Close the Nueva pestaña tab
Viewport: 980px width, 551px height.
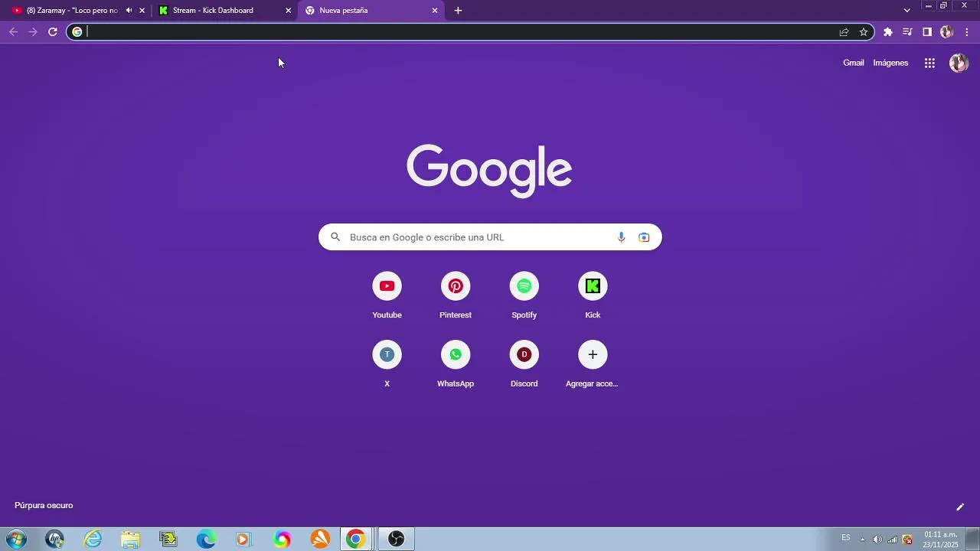pyautogui.click(x=435, y=11)
